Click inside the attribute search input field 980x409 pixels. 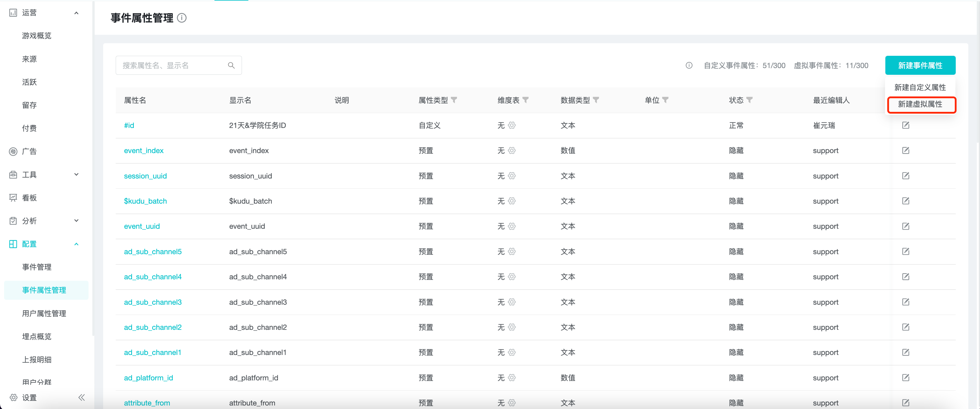click(171, 65)
